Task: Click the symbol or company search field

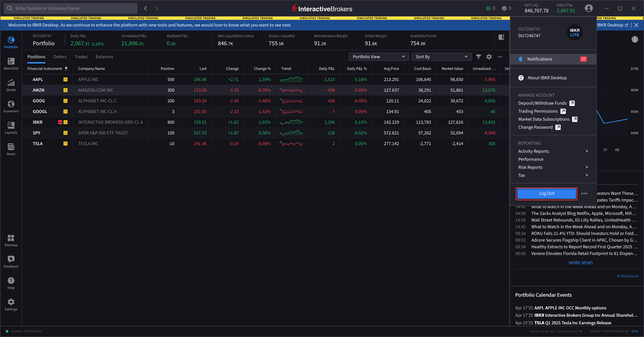Action: 70,8
